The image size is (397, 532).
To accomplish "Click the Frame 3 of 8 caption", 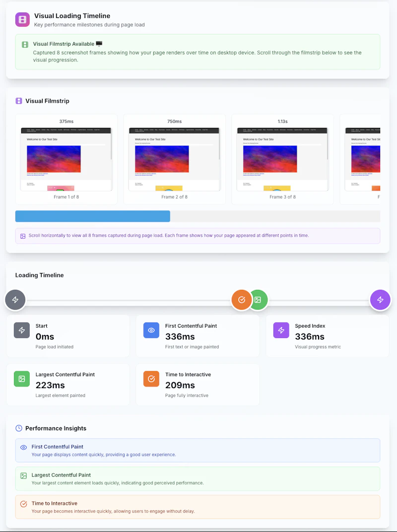I will [x=283, y=197].
